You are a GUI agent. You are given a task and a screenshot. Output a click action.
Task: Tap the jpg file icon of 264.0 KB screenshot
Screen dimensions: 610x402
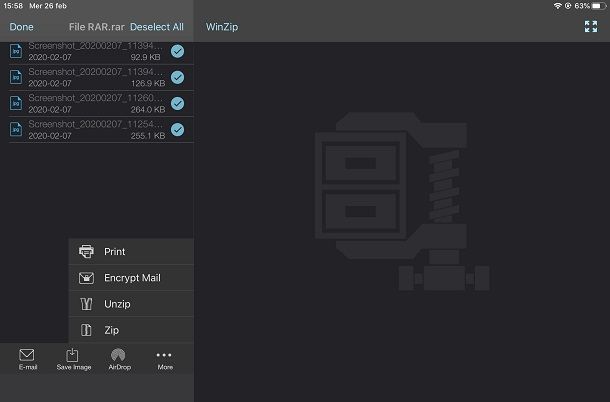[16, 103]
